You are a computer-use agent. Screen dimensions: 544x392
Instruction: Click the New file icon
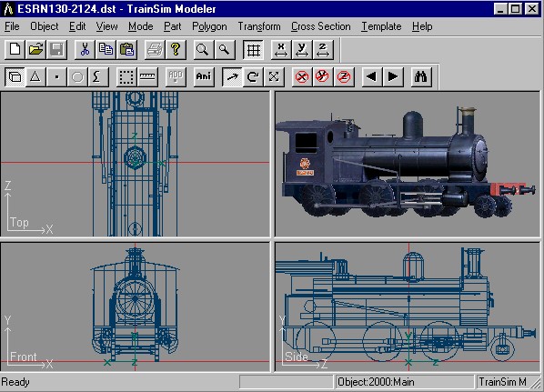tap(15, 50)
